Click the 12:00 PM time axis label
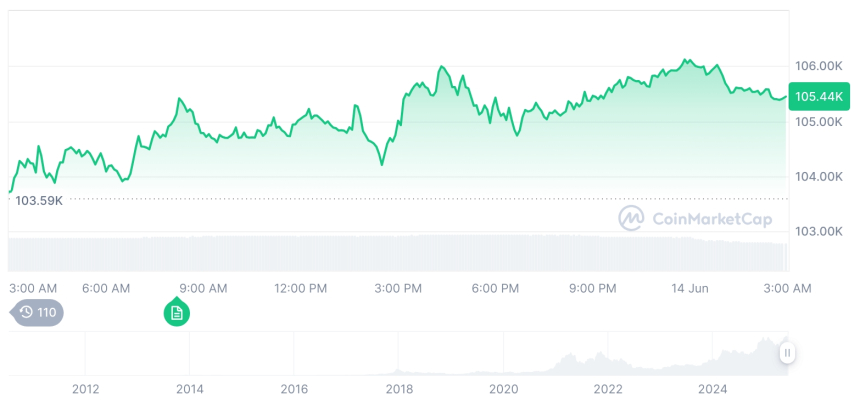Screen dimensions: 860x401 [300, 288]
